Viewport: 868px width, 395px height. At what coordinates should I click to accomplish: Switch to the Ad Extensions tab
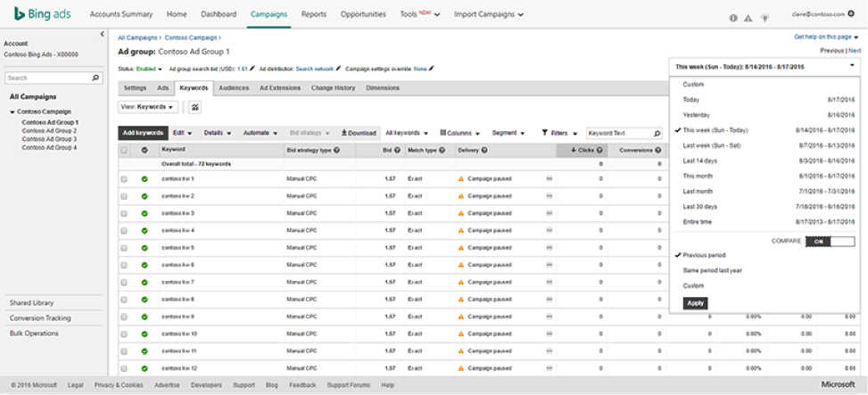(x=280, y=88)
